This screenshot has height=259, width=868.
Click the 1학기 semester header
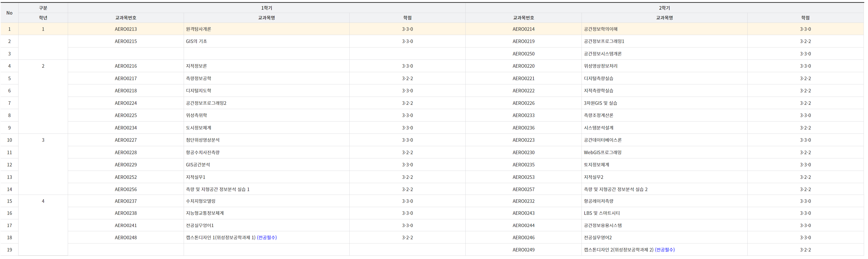tap(266, 8)
